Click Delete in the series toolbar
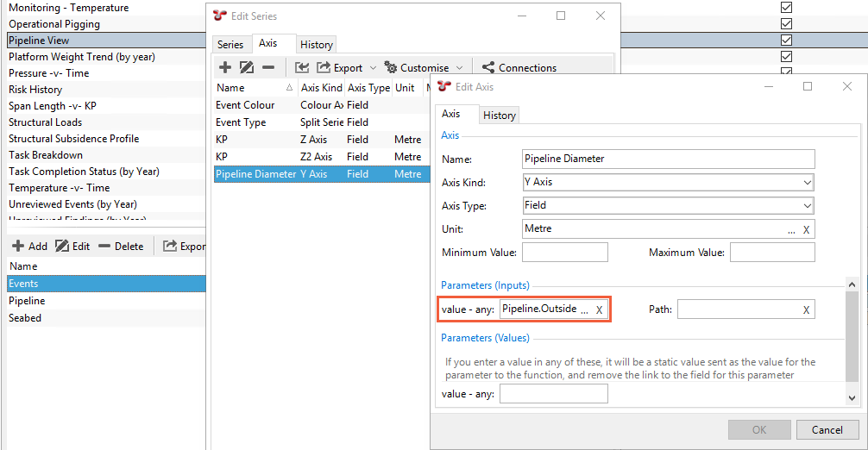This screenshot has height=450, width=868. click(x=122, y=246)
